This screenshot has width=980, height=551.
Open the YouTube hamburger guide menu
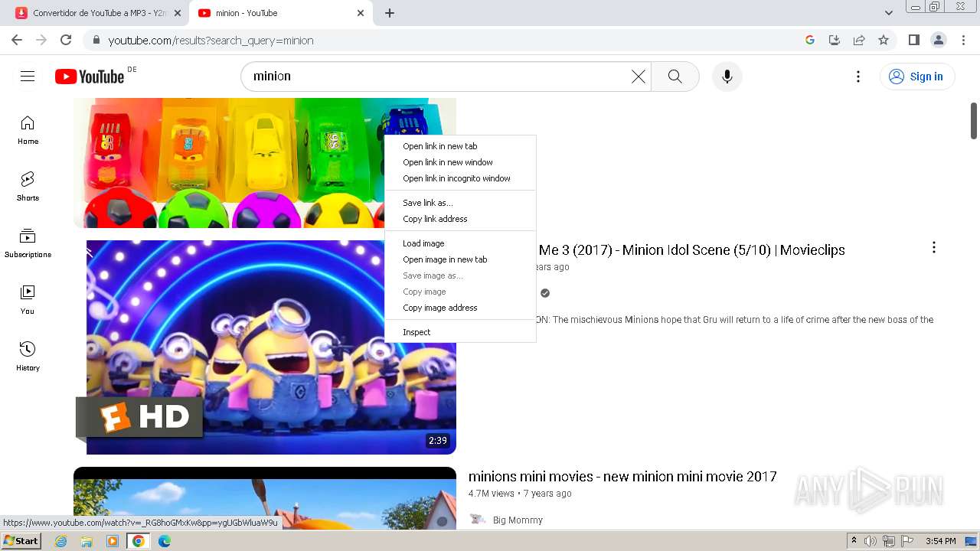pos(28,77)
